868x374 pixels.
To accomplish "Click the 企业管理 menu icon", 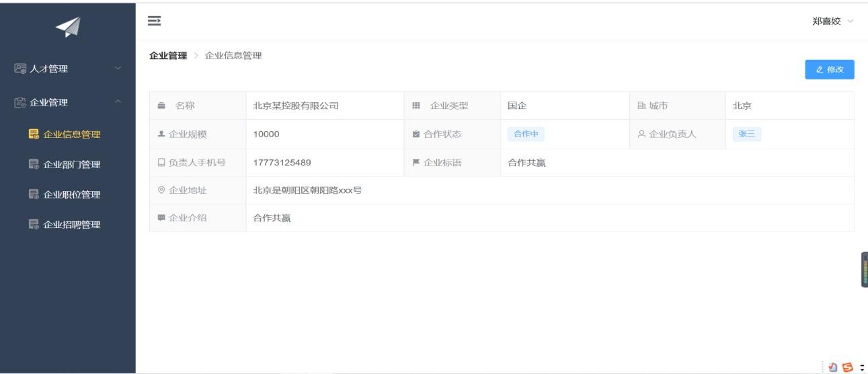I will [19, 102].
